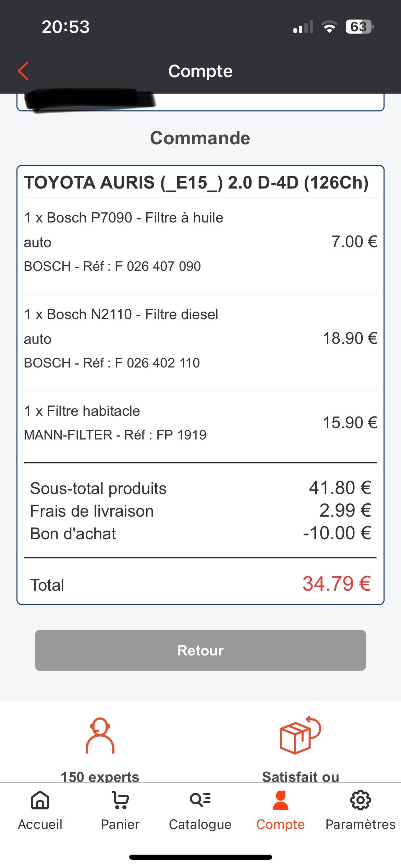Tap the Wi-Fi status bar icon
401x868 pixels.
329,27
